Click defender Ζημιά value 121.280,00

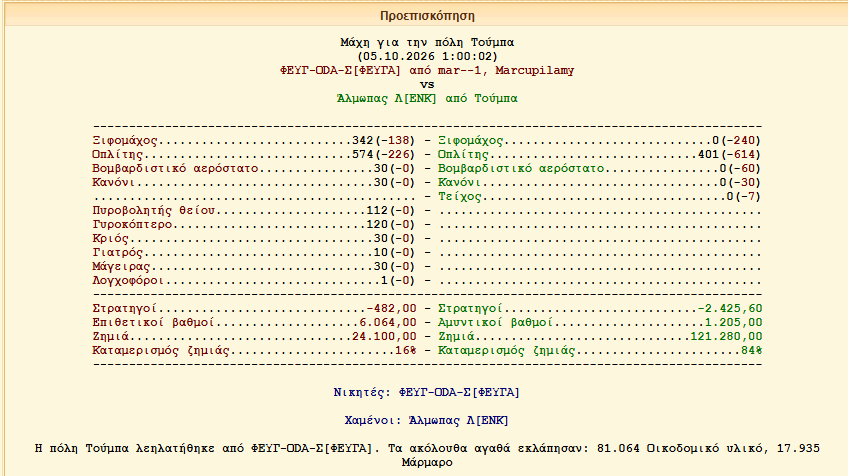pyautogui.click(x=726, y=336)
